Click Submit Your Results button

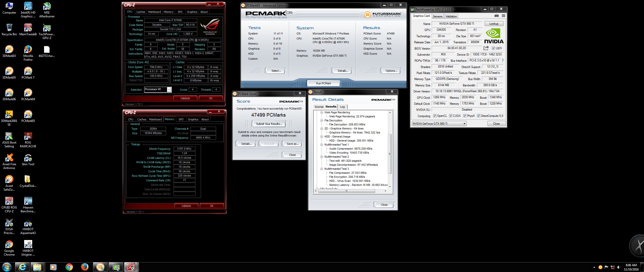[x=269, y=124]
